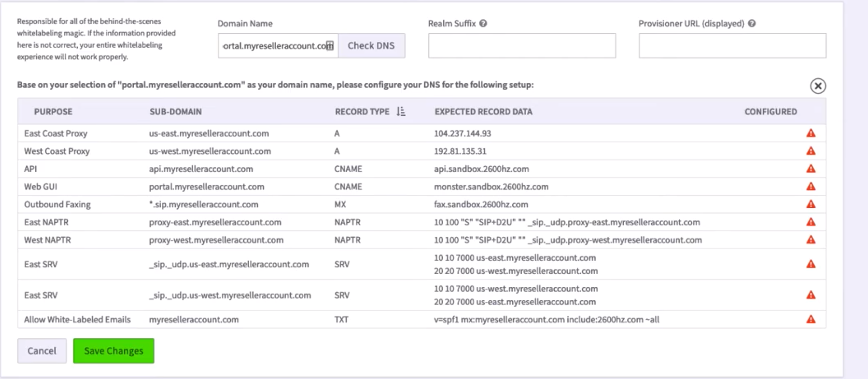Click warning icon for _sip._udp.us-east SRV row
The width and height of the screenshot is (868, 379).
[x=811, y=264]
